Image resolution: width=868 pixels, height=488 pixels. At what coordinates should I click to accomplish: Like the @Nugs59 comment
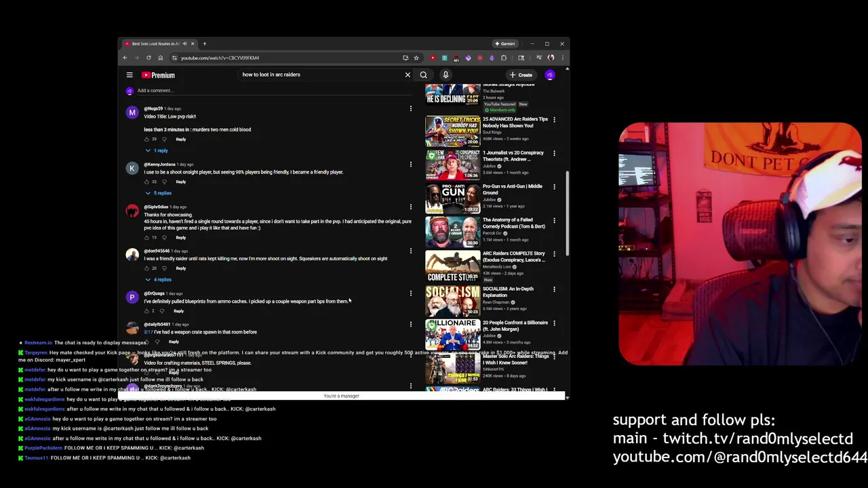[x=146, y=140]
